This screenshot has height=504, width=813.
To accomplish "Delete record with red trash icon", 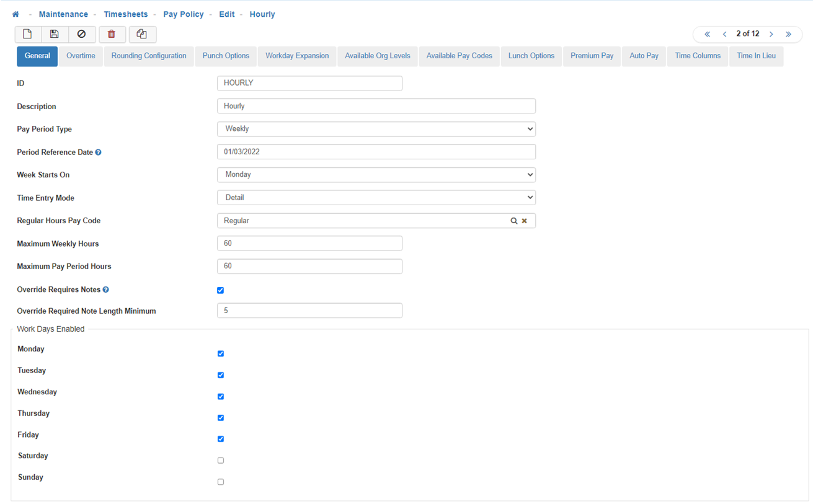I will coord(112,34).
